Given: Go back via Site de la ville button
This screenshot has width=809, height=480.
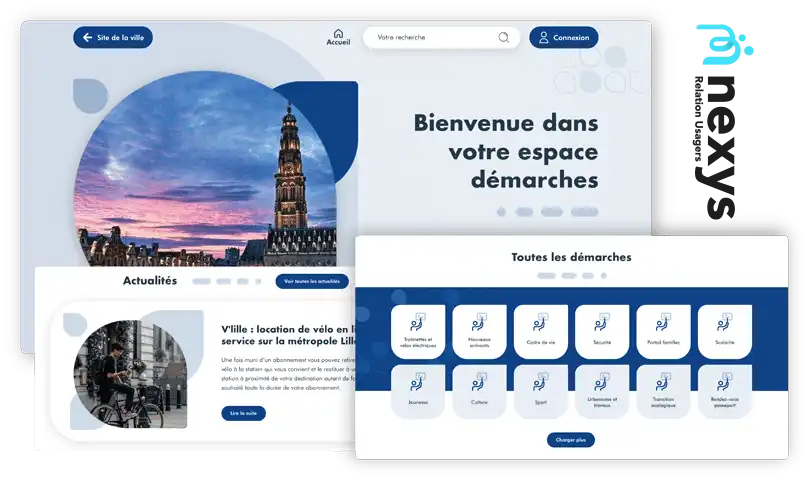Looking at the screenshot, I should [x=113, y=37].
